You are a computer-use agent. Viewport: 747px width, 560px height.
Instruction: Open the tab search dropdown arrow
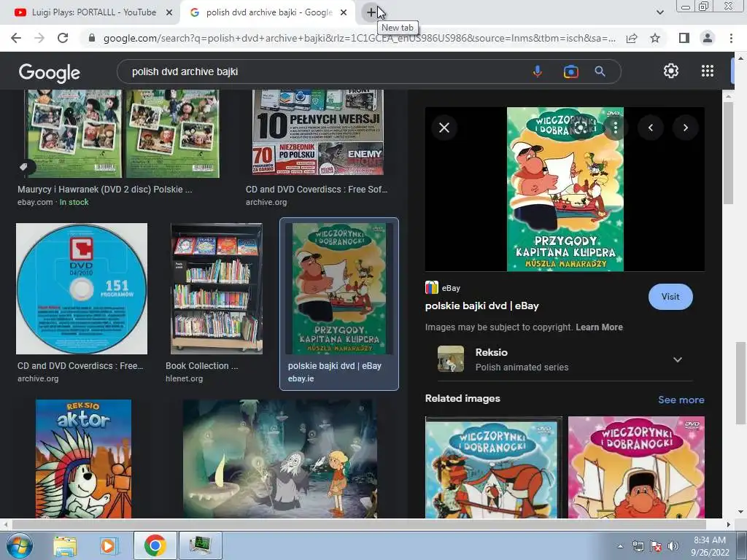click(x=659, y=12)
